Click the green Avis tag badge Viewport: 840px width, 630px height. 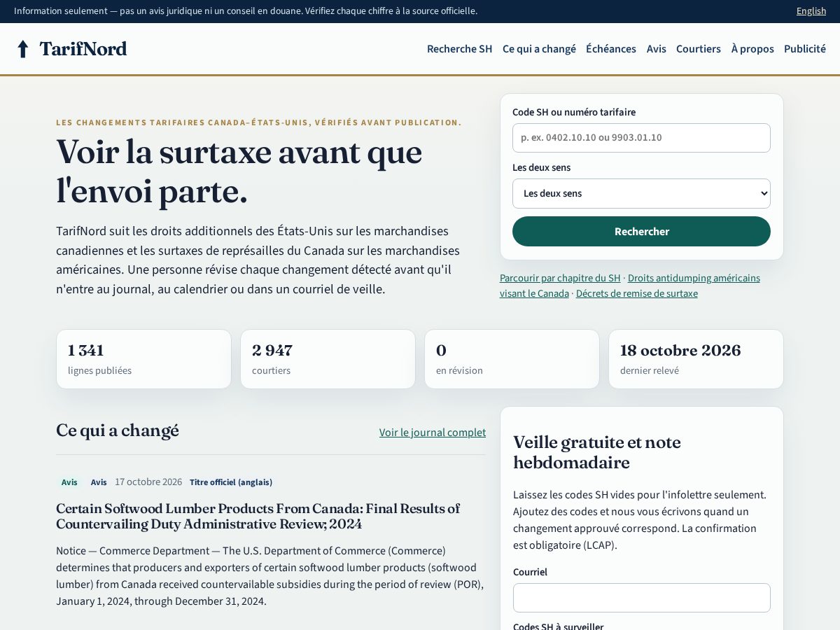69,482
